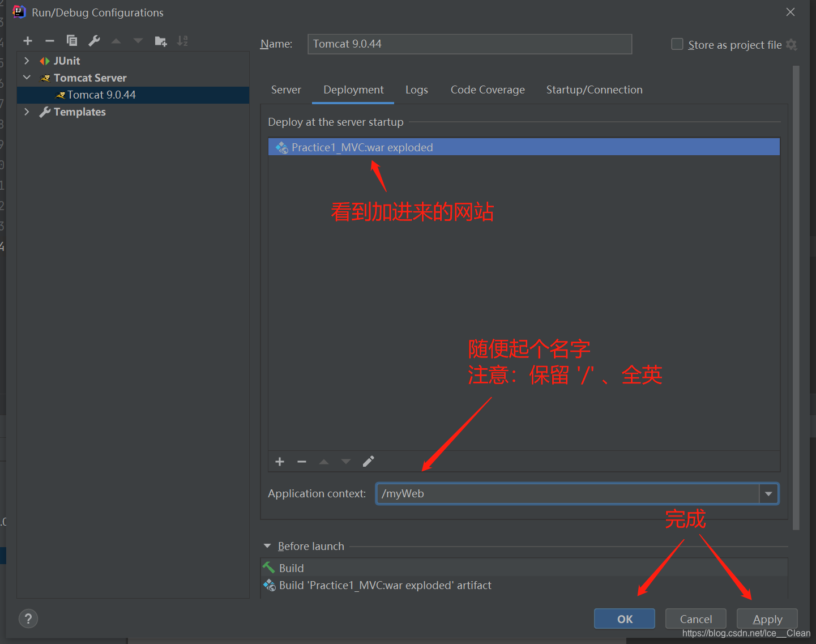The height and width of the screenshot is (644, 816).
Task: Expand the JUnit tree node
Action: point(26,60)
